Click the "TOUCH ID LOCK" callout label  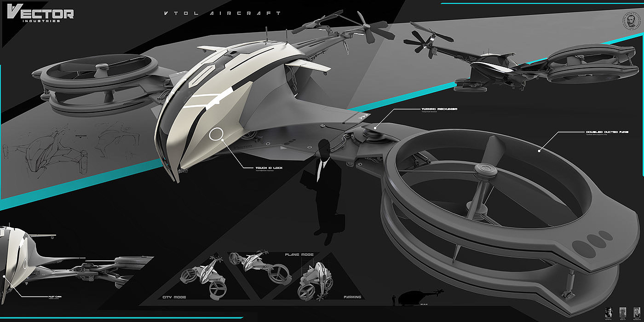pyautogui.click(x=269, y=168)
